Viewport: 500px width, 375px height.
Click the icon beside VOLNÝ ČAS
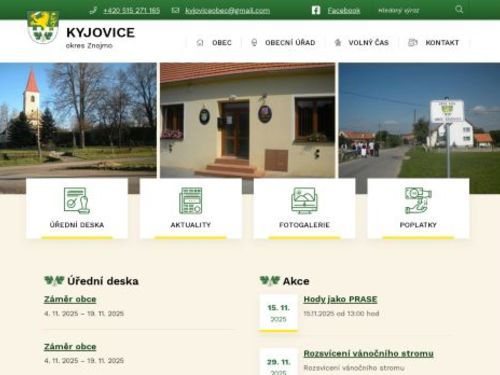(x=338, y=43)
